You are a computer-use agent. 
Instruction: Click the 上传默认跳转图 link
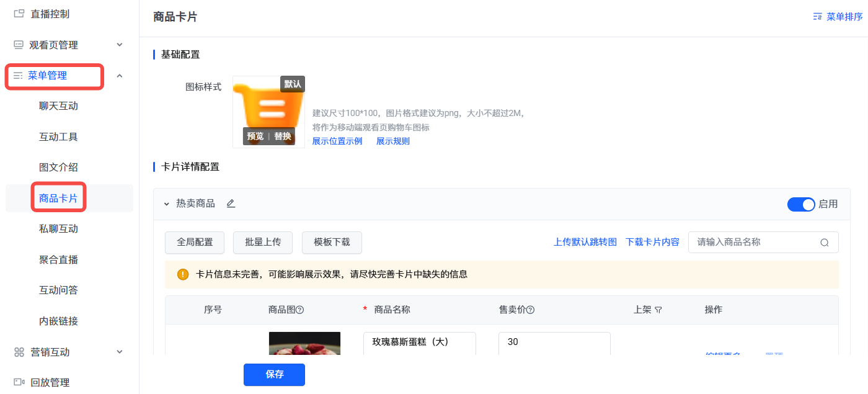point(585,243)
